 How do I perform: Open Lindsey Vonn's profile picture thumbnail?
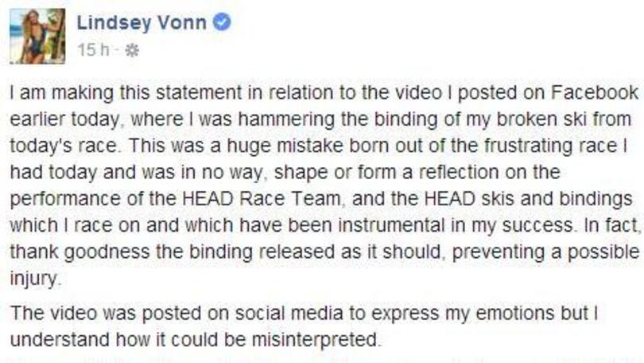coord(37,36)
